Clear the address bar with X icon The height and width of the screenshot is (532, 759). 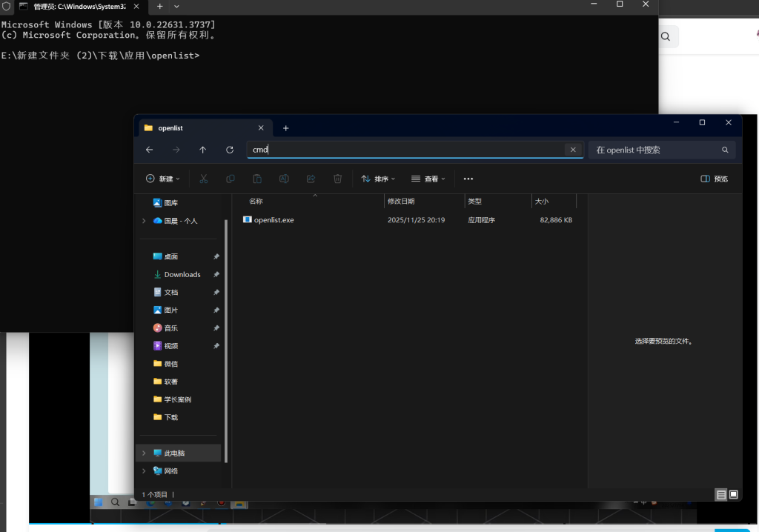pos(572,150)
